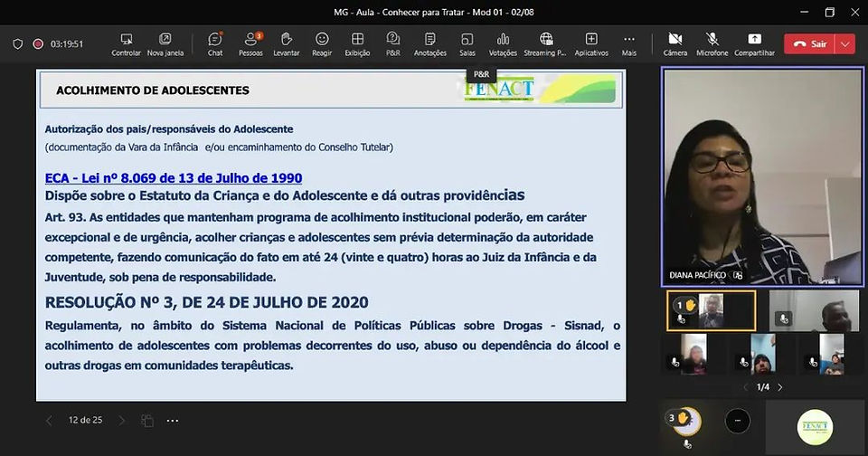868x456 pixels.
Task: Click the shield security icon
Action: pyautogui.click(x=18, y=43)
